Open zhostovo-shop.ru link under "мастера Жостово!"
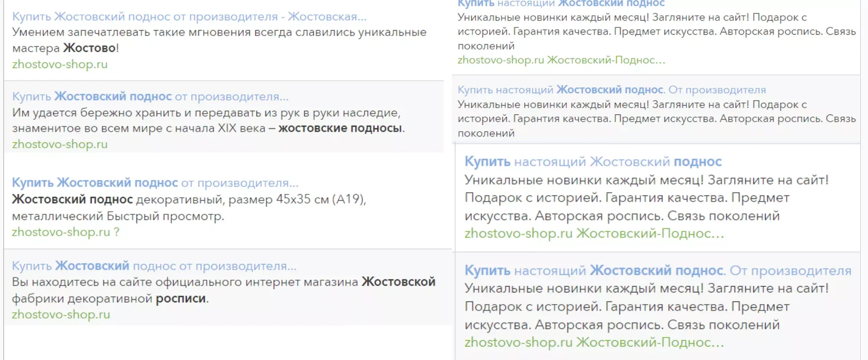This screenshot has height=360, width=868. tap(60, 65)
